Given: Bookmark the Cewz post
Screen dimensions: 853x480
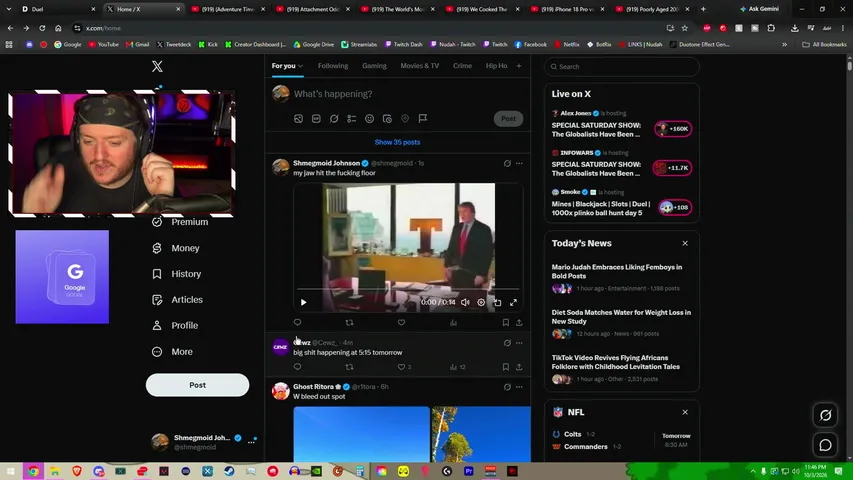Looking at the screenshot, I should click(505, 367).
